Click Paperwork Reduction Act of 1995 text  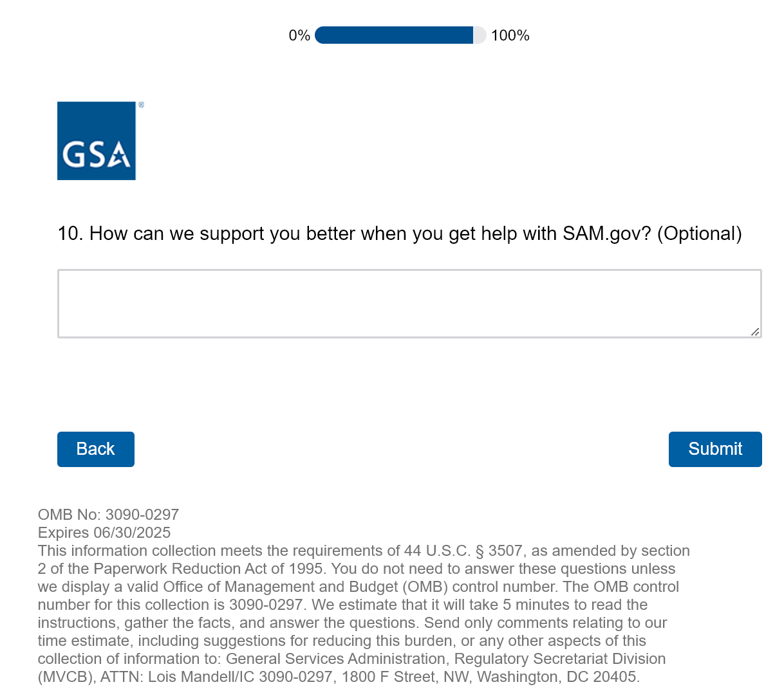(208, 569)
